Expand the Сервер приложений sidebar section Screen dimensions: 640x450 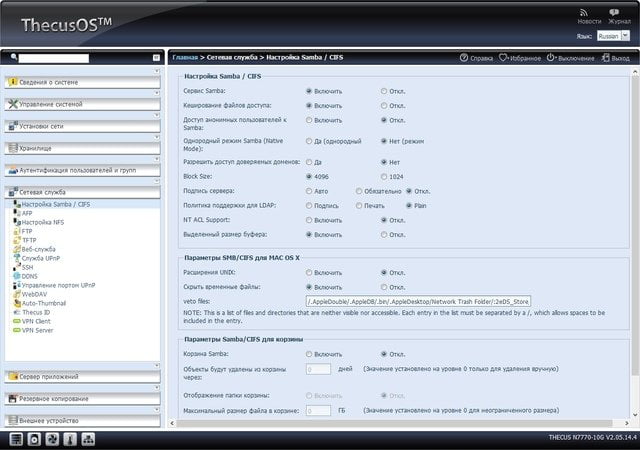point(82,376)
